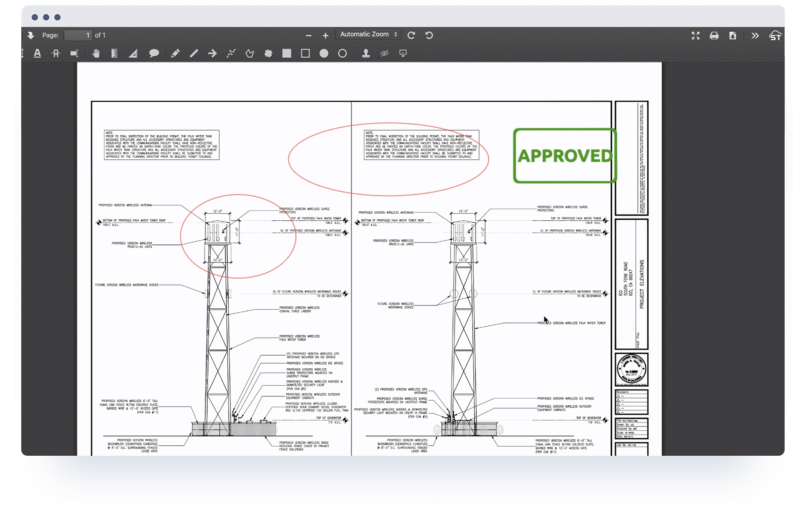Open the Print dialog
This screenshot has width=812, height=521.
[x=714, y=35]
